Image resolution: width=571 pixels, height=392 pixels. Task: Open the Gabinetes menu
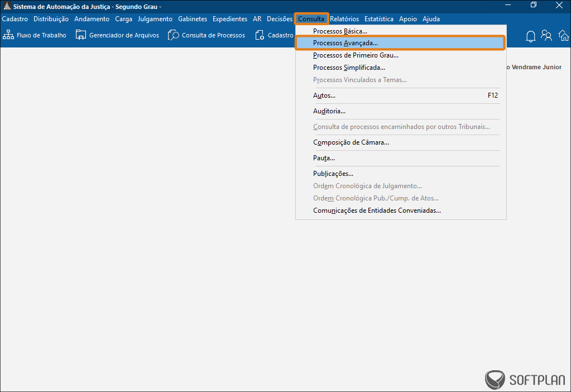coord(193,19)
